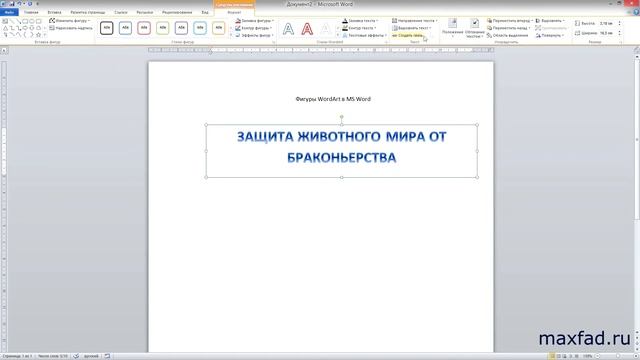
Task: Apply the blue outlined WordArt style A
Action: [288, 29]
